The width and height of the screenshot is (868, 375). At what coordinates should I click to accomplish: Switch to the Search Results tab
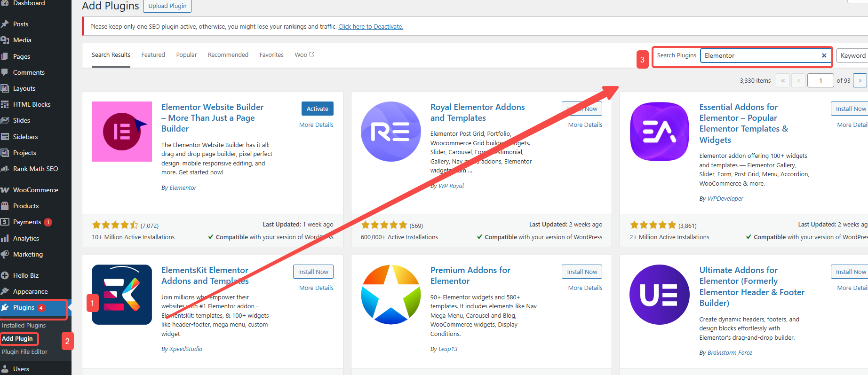[x=111, y=55]
